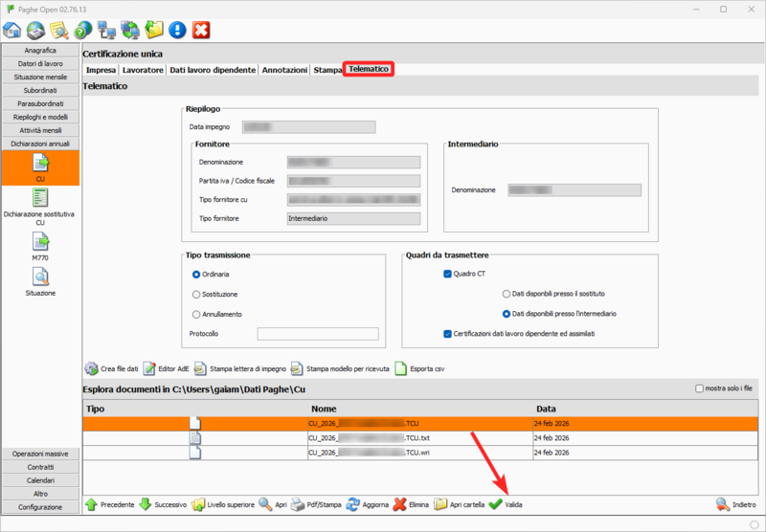
Task: Click the green Valida checkmark
Action: [x=495, y=504]
